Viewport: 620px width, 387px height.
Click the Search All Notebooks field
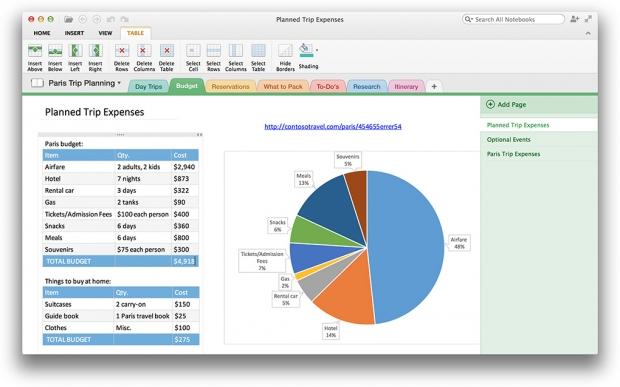click(513, 19)
